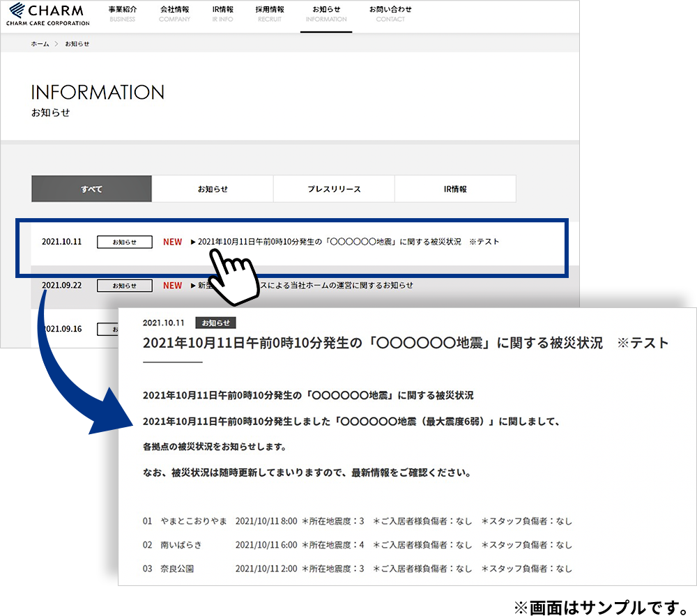
Task: Switch to the IR情報 filter tab
Action: click(455, 189)
